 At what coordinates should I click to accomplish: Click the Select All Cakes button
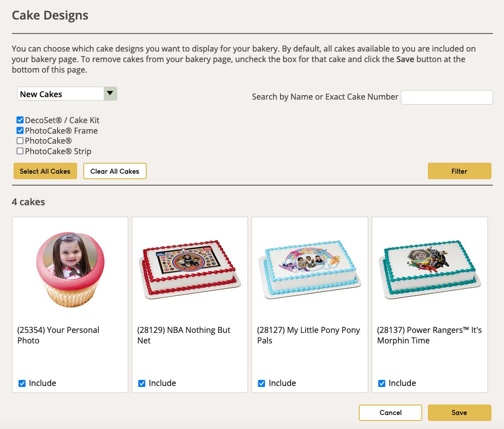click(x=45, y=171)
